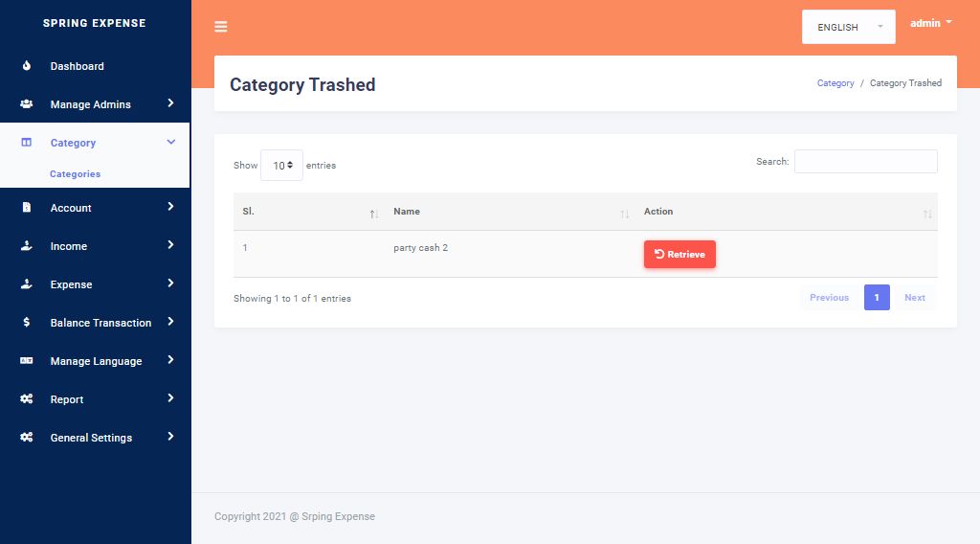Expand the Expense menu chevron
The height and width of the screenshot is (544, 980).
[x=170, y=283]
